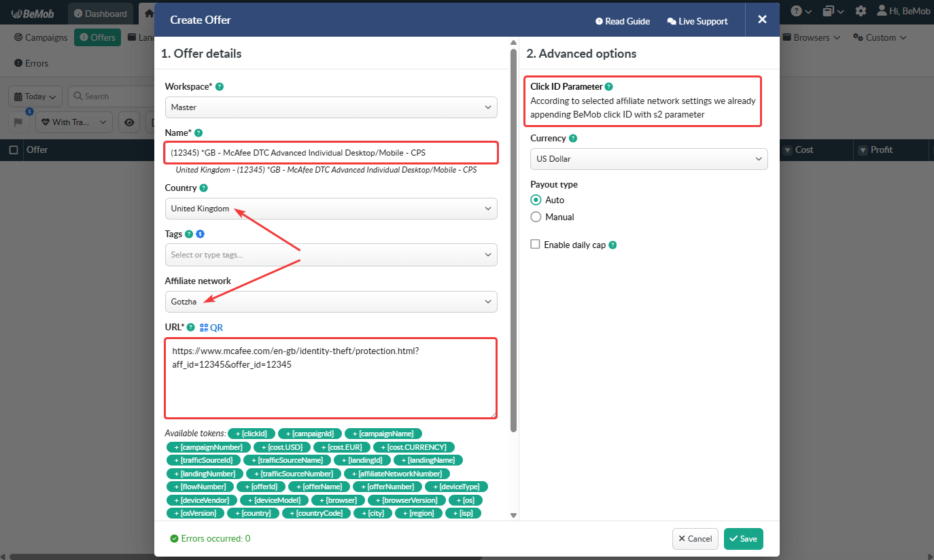Enable the daily cap checkbox

click(x=536, y=245)
